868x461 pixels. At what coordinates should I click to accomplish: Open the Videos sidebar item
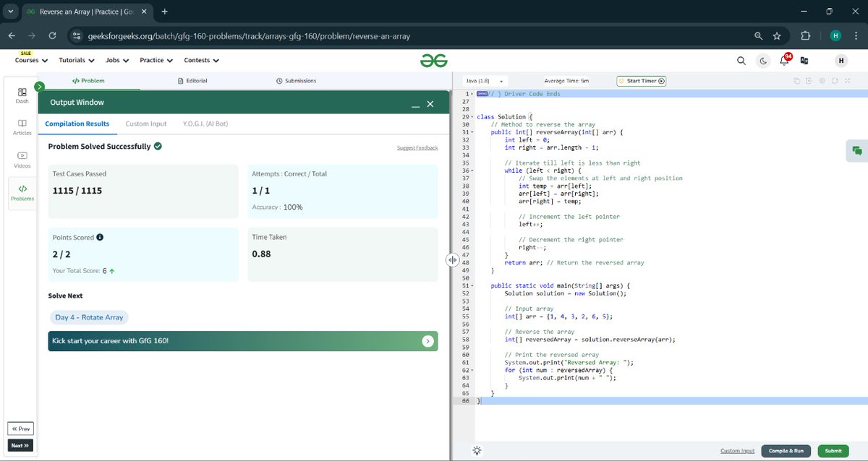22,159
